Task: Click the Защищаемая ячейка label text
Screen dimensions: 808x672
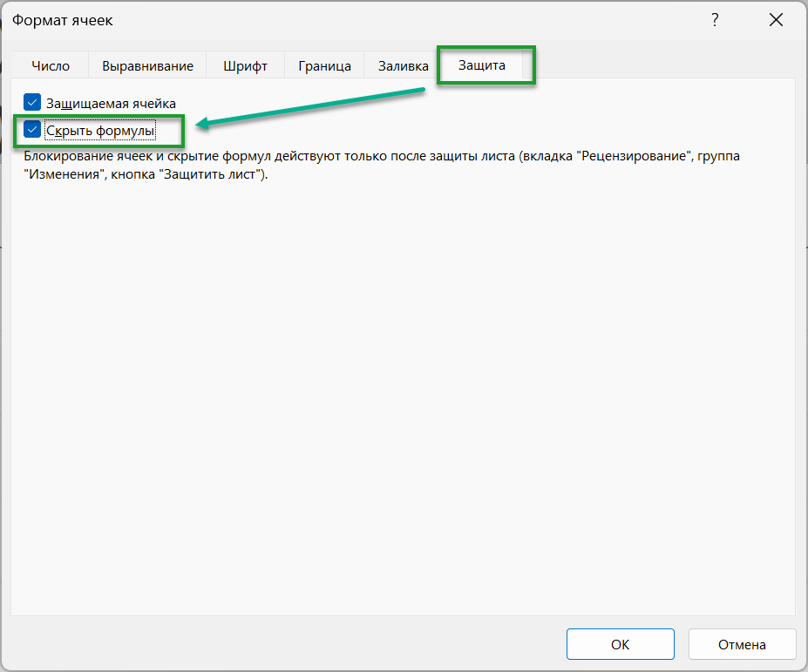Action: coord(111,103)
